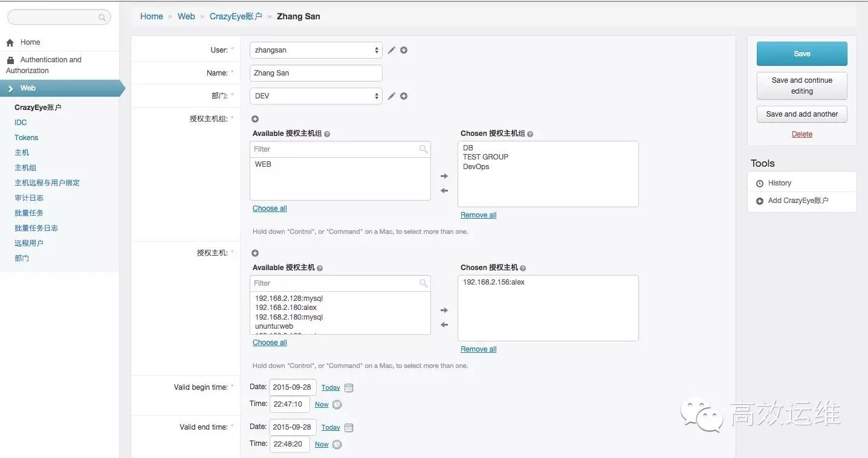This screenshot has height=458, width=868.
Task: Click the pencil edit icon beside User
Action: point(392,50)
